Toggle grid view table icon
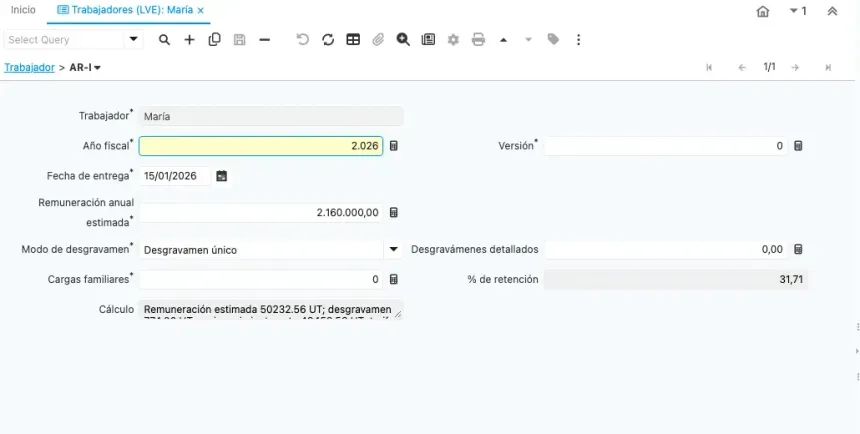Viewport: 860px width, 434px height. (353, 40)
